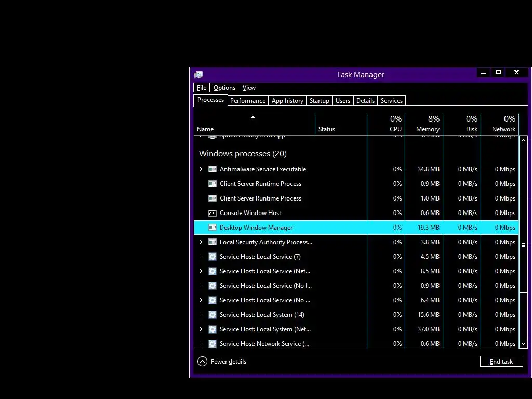
Task: Click the 34.8 MB memory value
Action: click(428, 169)
